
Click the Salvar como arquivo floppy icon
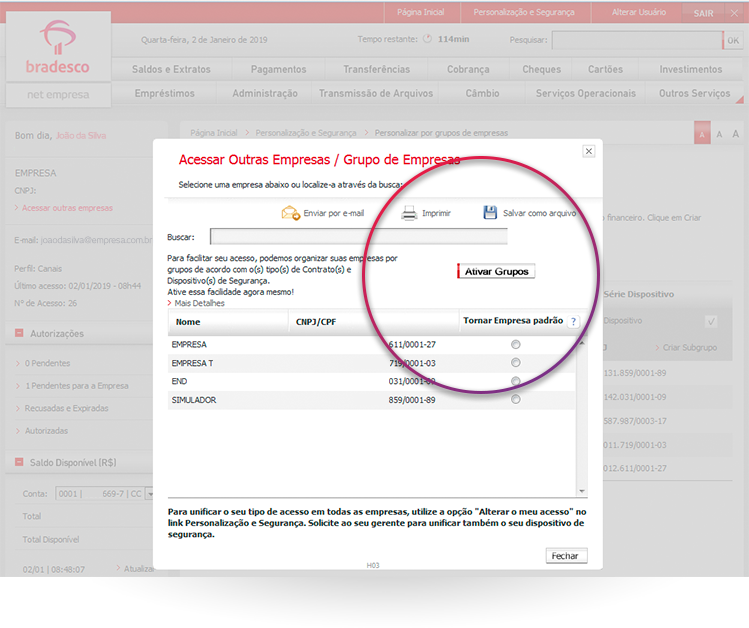[490, 213]
